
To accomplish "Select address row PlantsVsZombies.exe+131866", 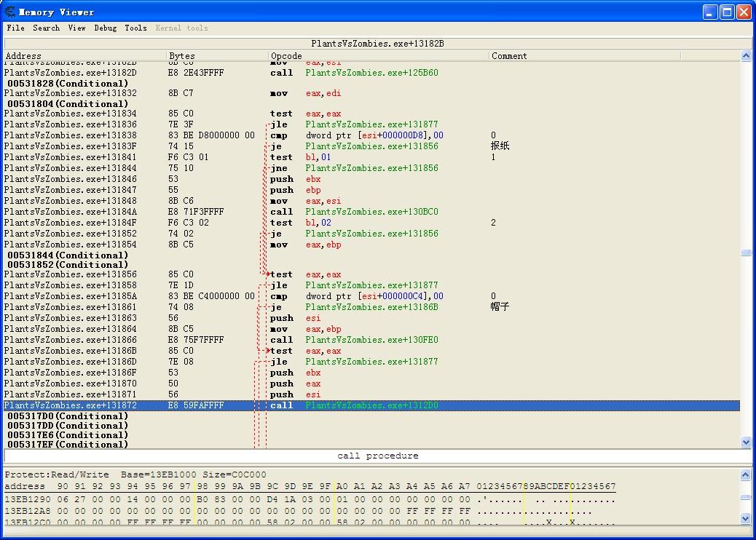I will click(x=371, y=340).
